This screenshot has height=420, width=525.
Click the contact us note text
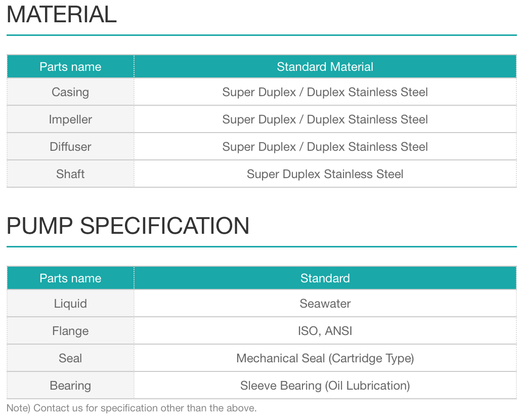point(132,408)
